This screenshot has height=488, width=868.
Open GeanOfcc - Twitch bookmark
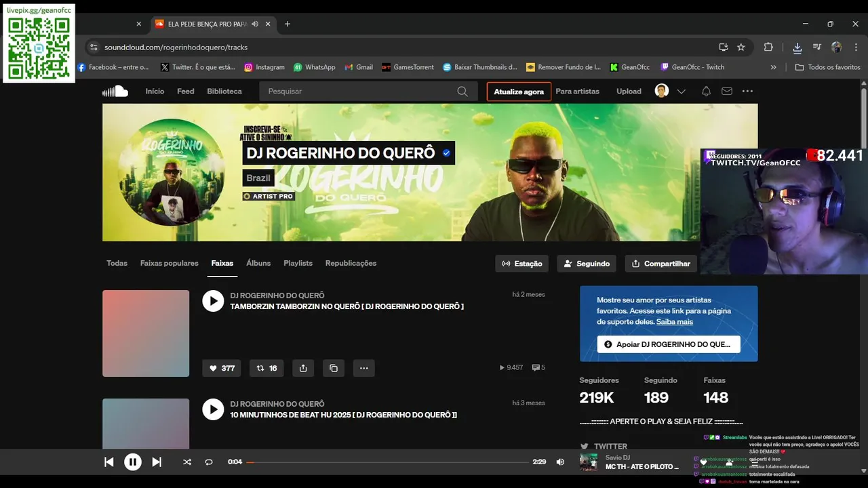[692, 67]
